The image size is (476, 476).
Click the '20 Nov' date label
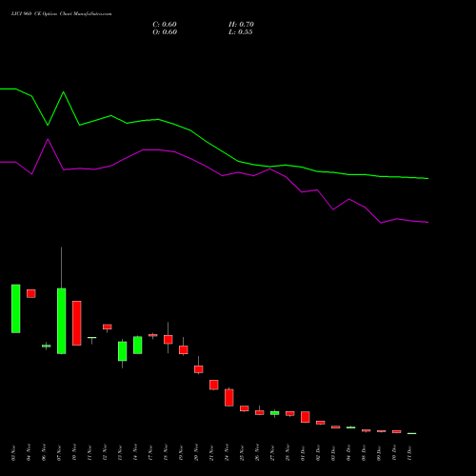coord(196,453)
